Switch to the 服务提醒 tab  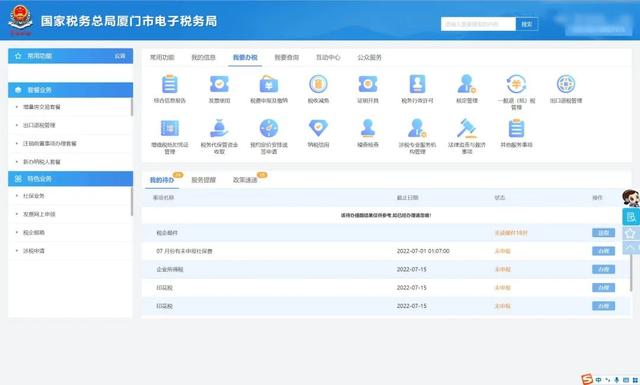point(203,180)
